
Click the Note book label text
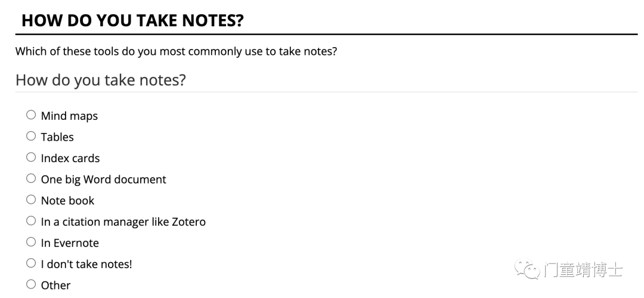67,201
